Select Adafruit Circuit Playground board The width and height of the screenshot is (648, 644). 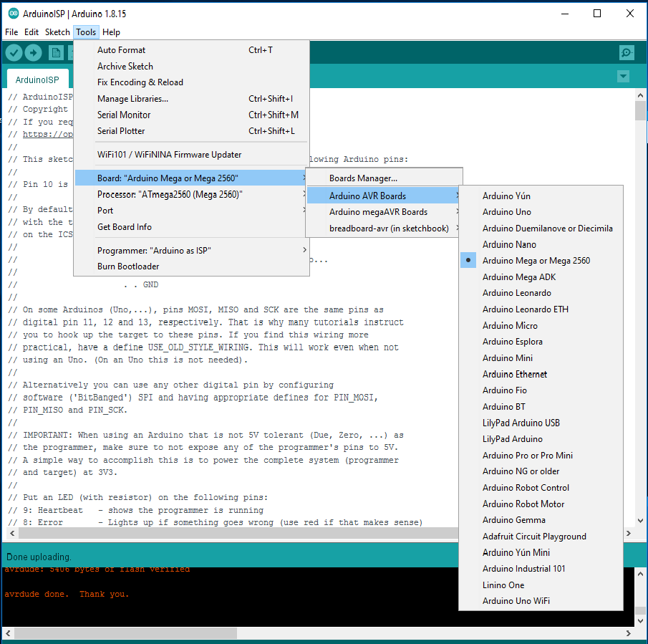point(541,537)
